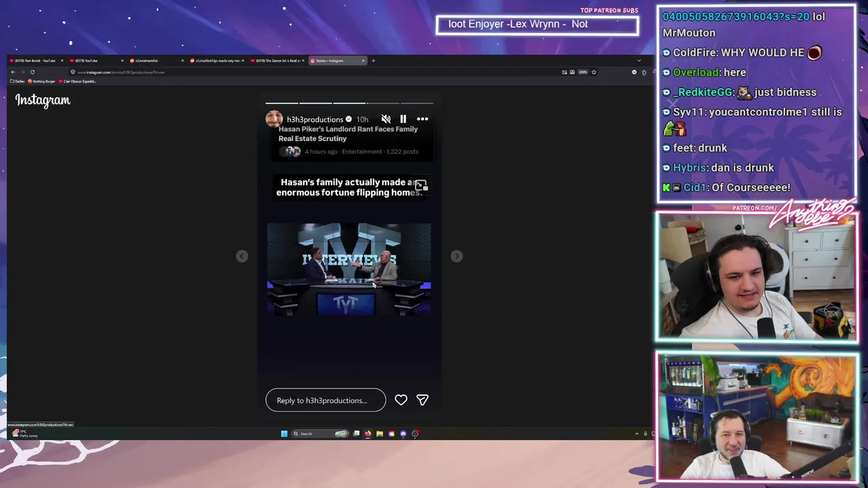Show hidden system tray icons

click(637, 434)
